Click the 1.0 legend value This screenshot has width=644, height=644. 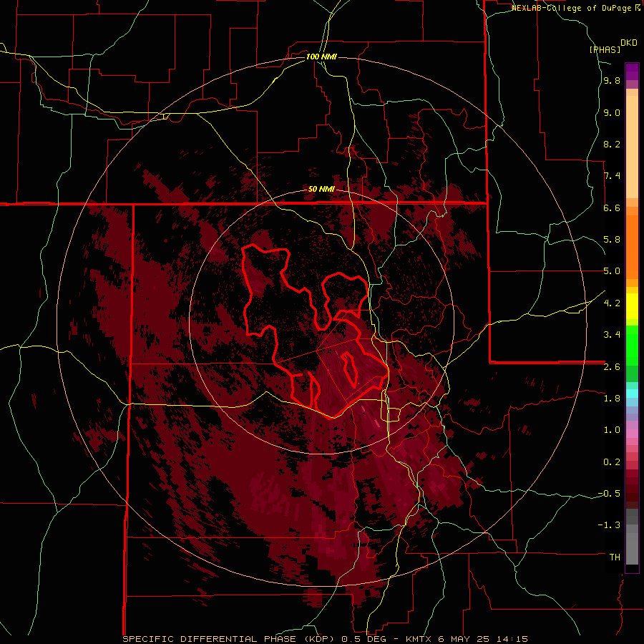612,430
